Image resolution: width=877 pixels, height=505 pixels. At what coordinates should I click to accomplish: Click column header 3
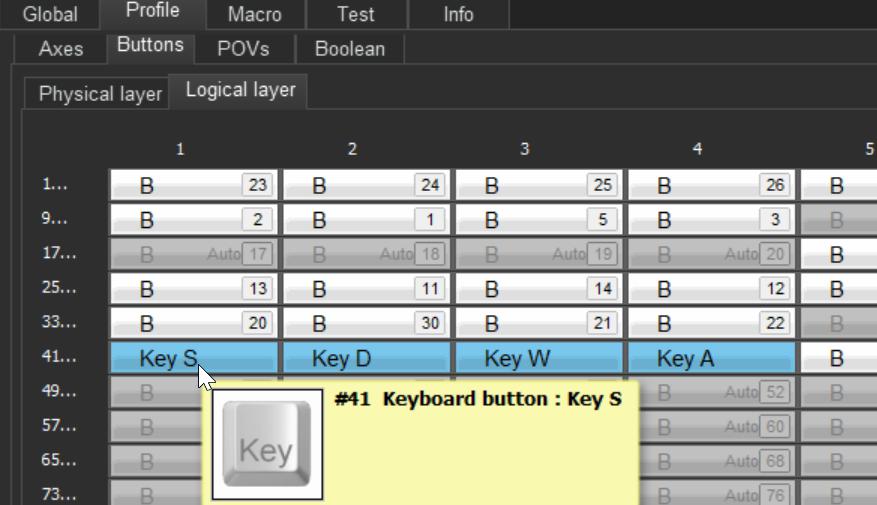point(525,149)
